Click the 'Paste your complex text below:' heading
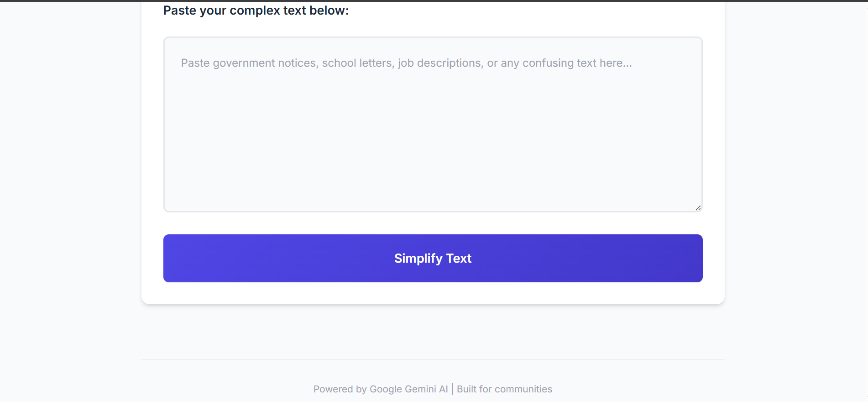The width and height of the screenshot is (868, 402). tap(256, 11)
